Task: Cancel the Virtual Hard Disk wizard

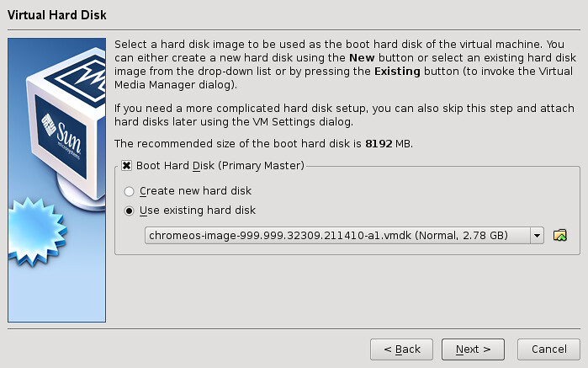Action: (548, 349)
